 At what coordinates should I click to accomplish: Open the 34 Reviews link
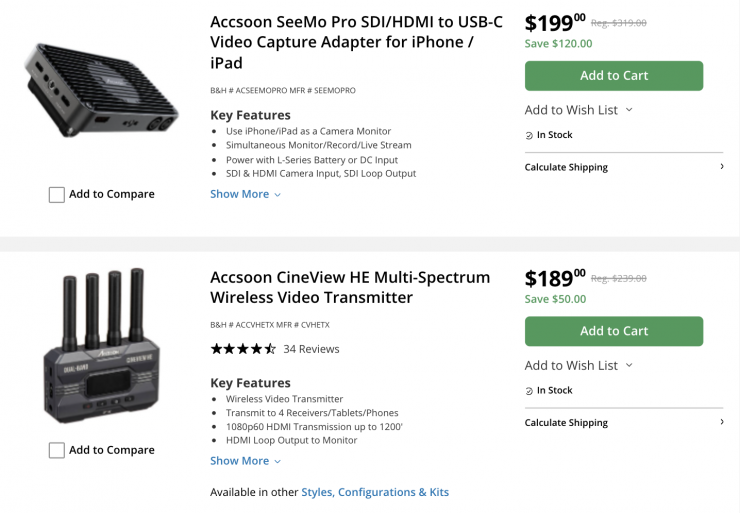(x=311, y=349)
